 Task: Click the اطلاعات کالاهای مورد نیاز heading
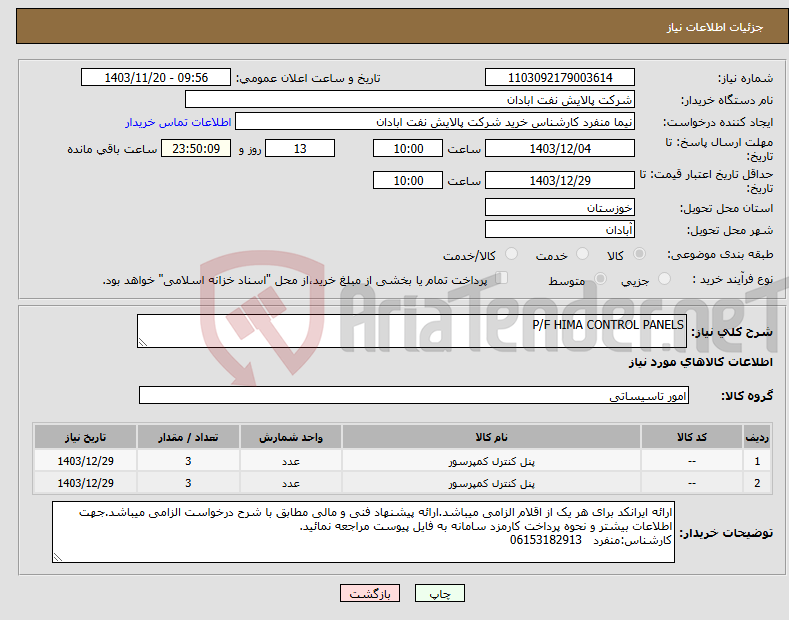coord(700,362)
